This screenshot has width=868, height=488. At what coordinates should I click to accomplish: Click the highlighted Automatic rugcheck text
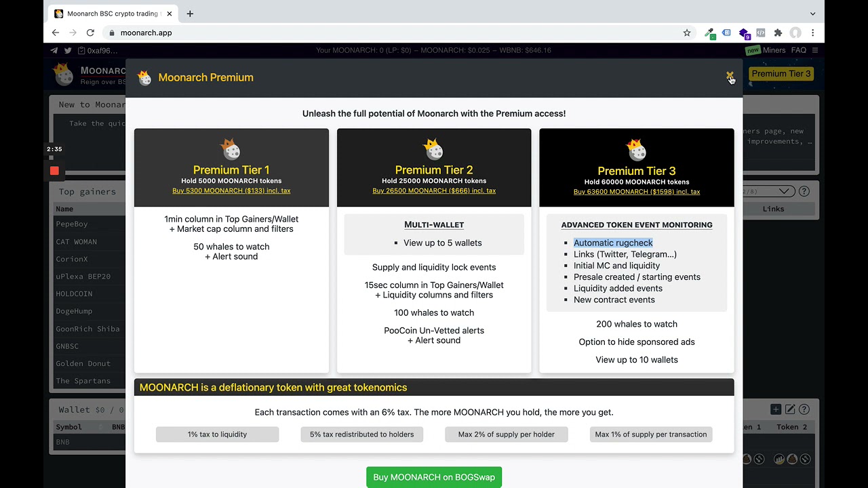click(x=613, y=243)
